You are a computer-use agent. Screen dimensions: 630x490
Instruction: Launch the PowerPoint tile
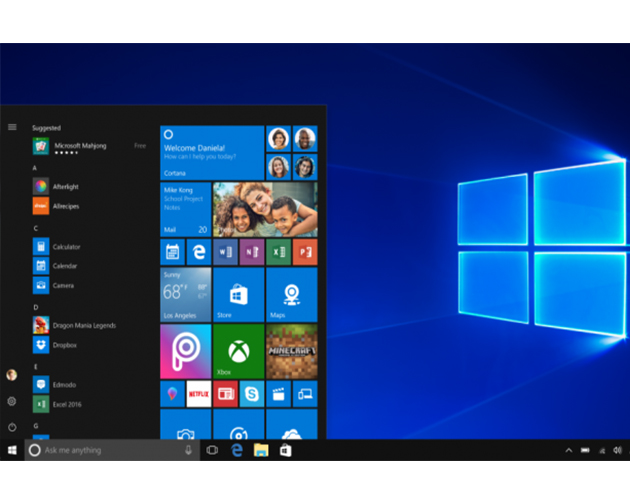point(305,252)
